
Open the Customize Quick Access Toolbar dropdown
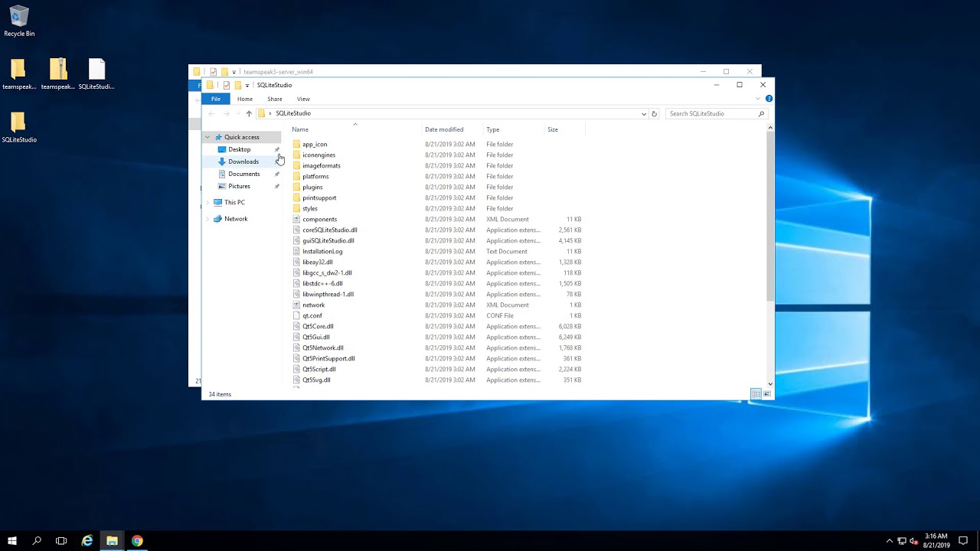[247, 85]
